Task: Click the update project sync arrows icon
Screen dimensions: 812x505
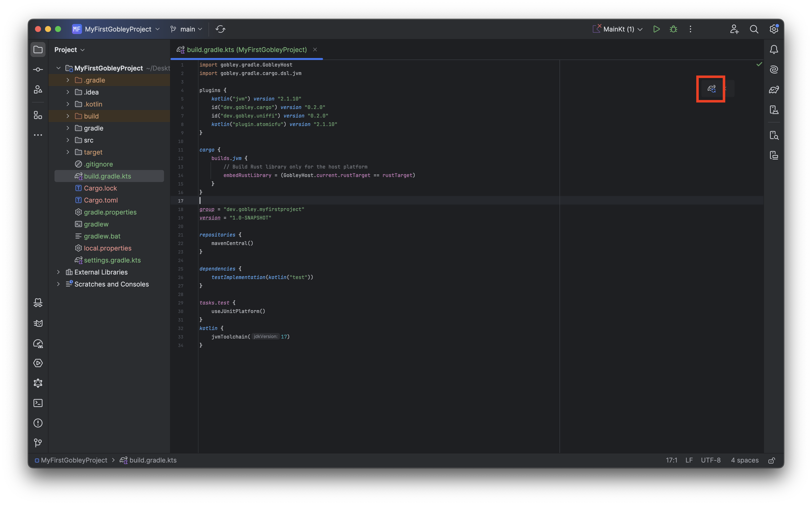Action: [220, 29]
